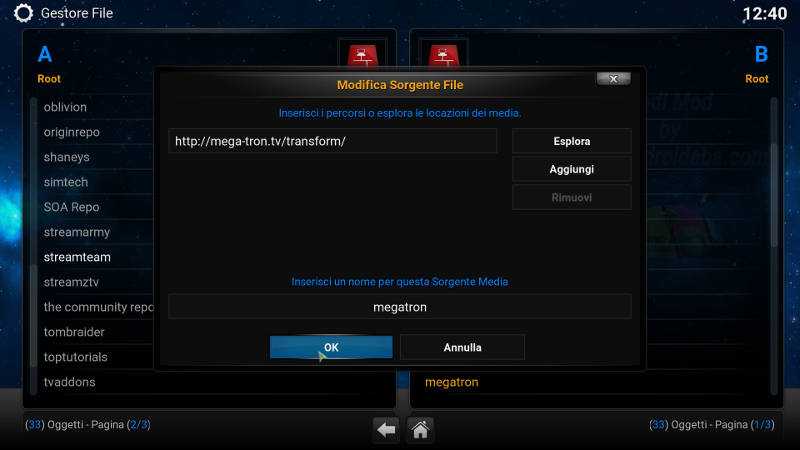The height and width of the screenshot is (450, 800).
Task: Cancel with the Annulla button
Action: point(462,347)
